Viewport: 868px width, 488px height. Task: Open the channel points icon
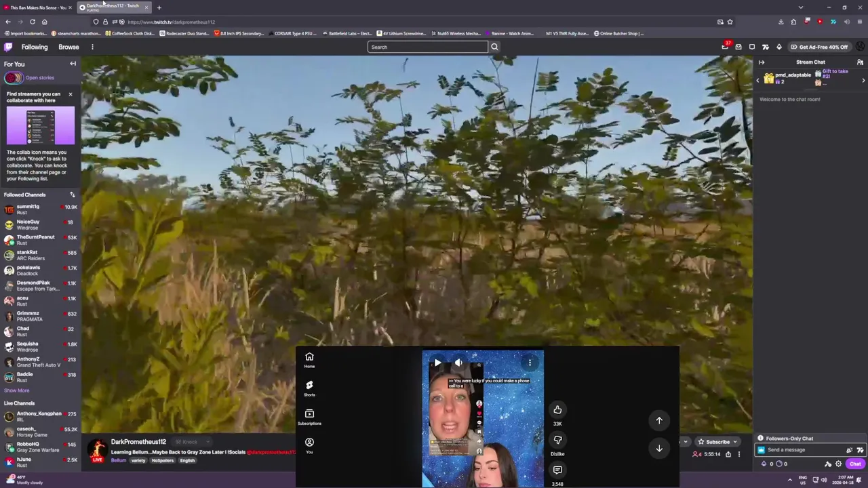coord(778,464)
